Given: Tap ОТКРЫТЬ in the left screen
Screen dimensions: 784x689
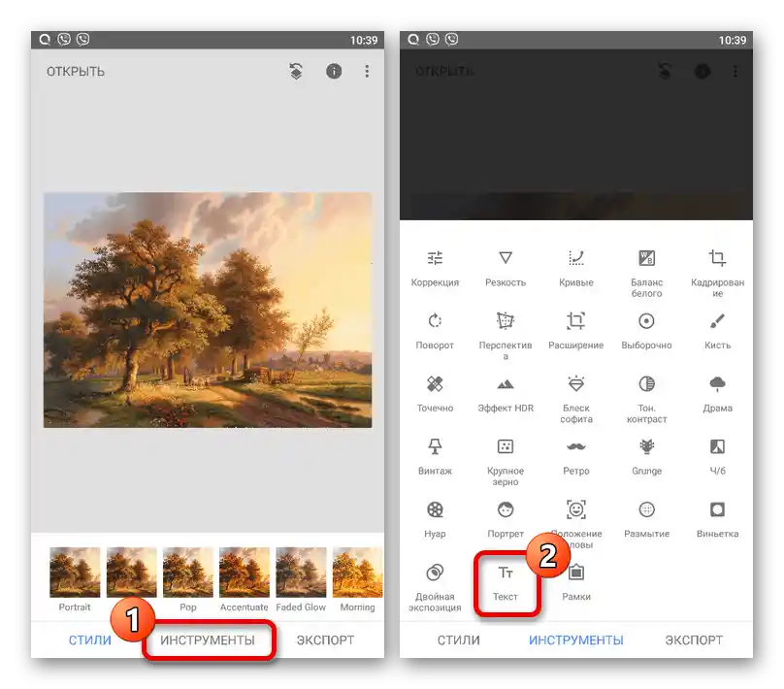Looking at the screenshot, I should pos(76,72).
